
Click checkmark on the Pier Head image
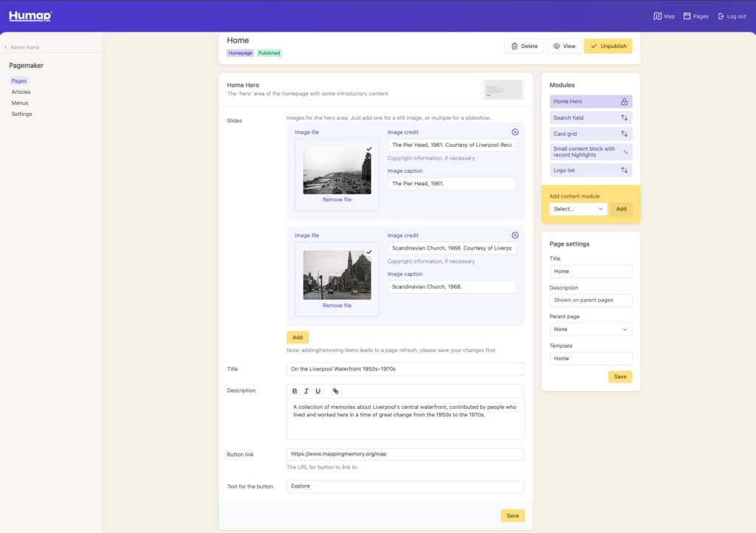[x=369, y=149]
